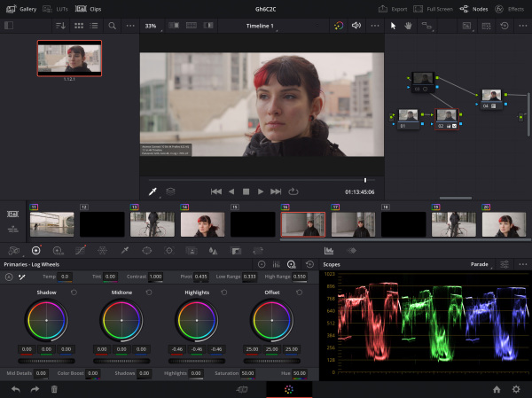
Task: Play the clip forward
Action: click(261, 191)
